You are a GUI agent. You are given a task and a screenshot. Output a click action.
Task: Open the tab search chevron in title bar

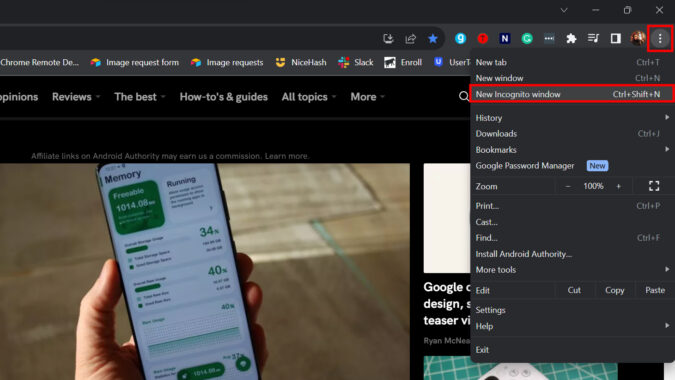click(564, 10)
